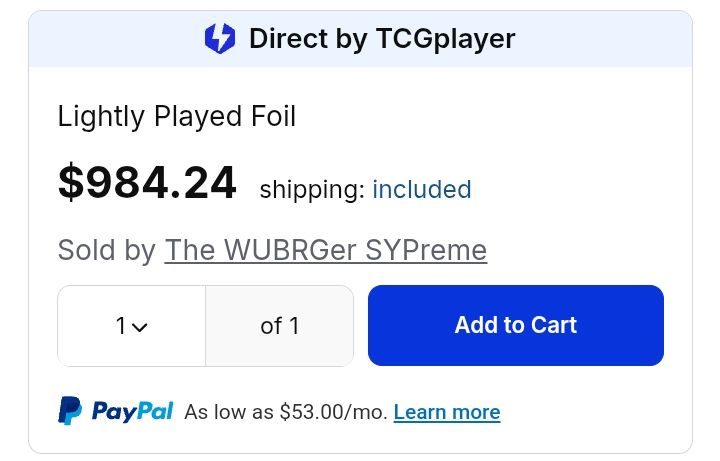
Task: Click the PayPal wordmark text
Action: point(133,411)
